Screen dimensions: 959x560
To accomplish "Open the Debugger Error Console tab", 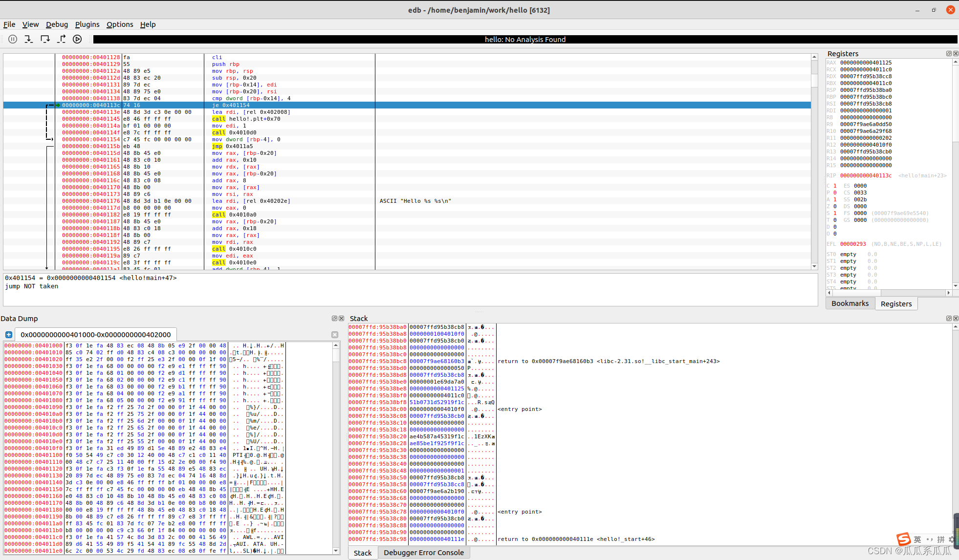I will pos(423,553).
